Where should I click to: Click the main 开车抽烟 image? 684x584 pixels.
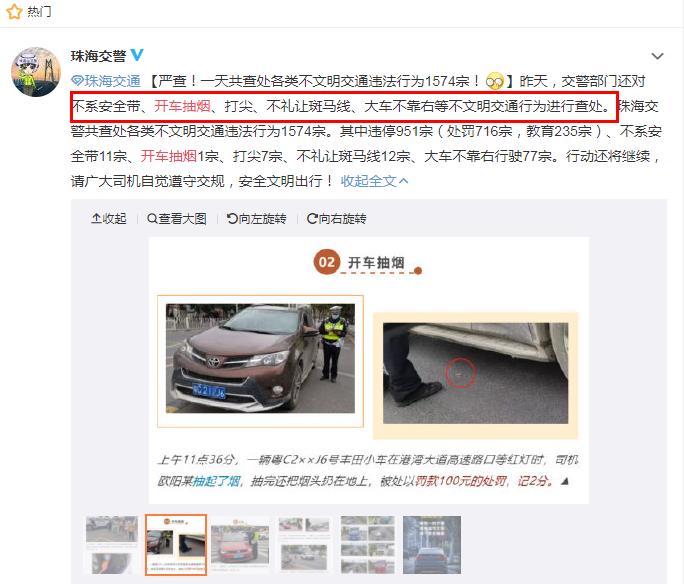tap(369, 371)
